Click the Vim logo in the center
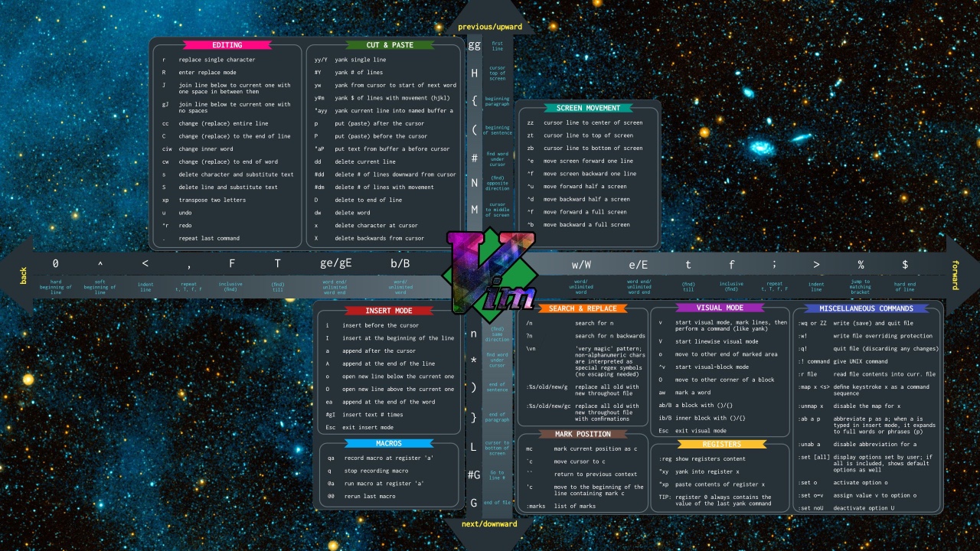The height and width of the screenshot is (551, 980). tap(490, 272)
